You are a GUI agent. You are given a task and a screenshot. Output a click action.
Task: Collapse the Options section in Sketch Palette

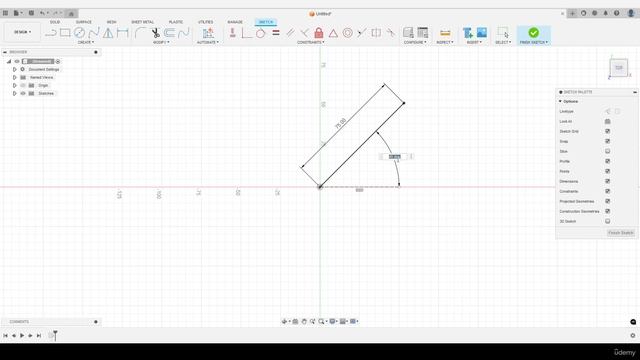click(560, 101)
